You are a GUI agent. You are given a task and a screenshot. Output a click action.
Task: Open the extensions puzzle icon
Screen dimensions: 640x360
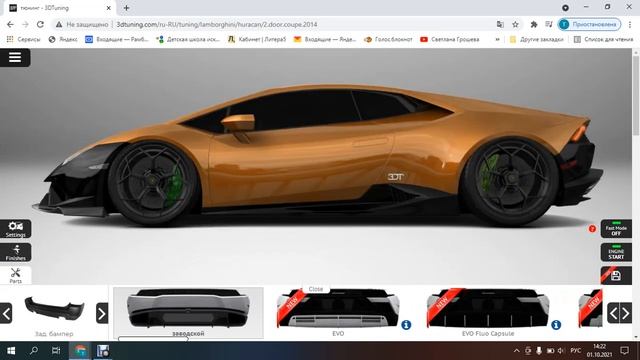[533, 24]
